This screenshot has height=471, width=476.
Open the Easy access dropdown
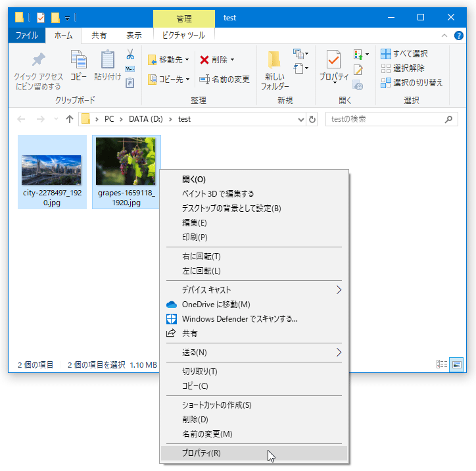[x=300, y=68]
